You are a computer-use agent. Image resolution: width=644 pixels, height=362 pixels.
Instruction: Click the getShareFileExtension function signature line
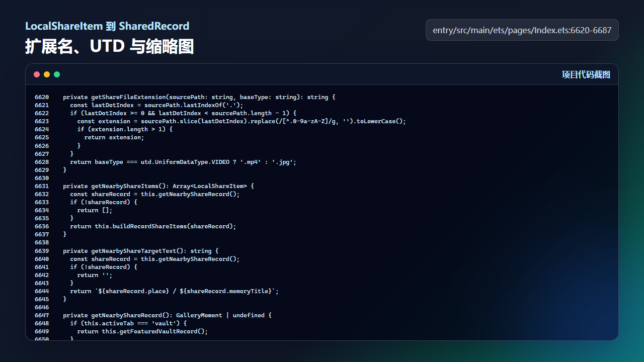coord(199,97)
